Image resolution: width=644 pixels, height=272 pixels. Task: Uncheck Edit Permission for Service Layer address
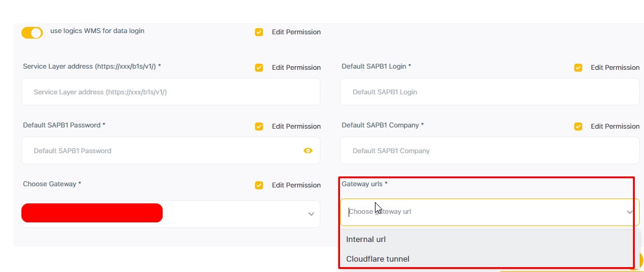point(259,67)
